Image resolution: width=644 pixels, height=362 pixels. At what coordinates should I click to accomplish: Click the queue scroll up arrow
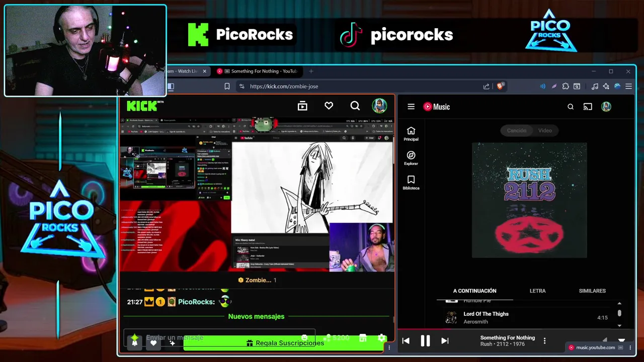pyautogui.click(x=619, y=303)
